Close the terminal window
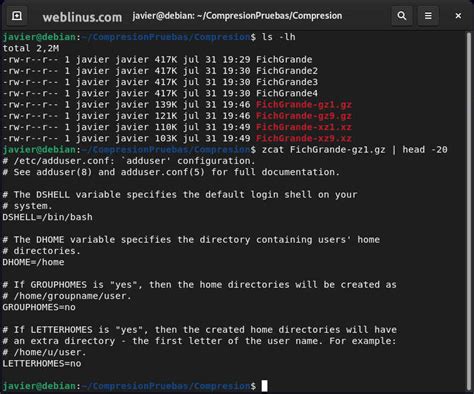The height and width of the screenshot is (394, 474). [458, 16]
